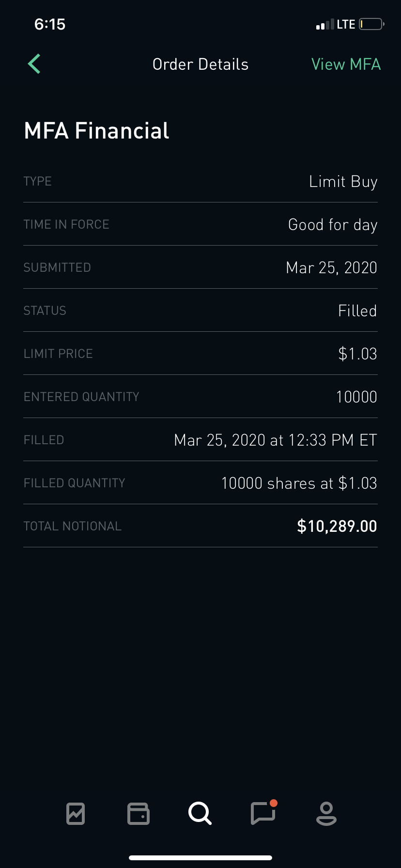
Task: Open messages chat bubble tab
Action: 263,813
